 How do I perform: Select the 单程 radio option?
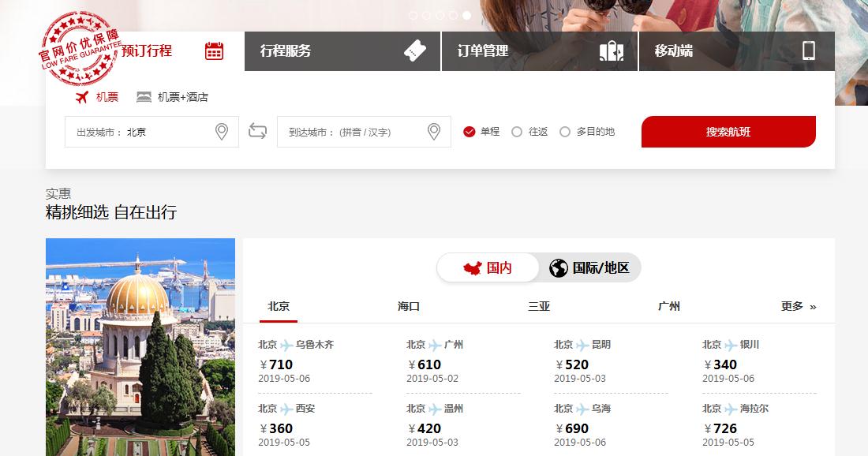pos(470,132)
